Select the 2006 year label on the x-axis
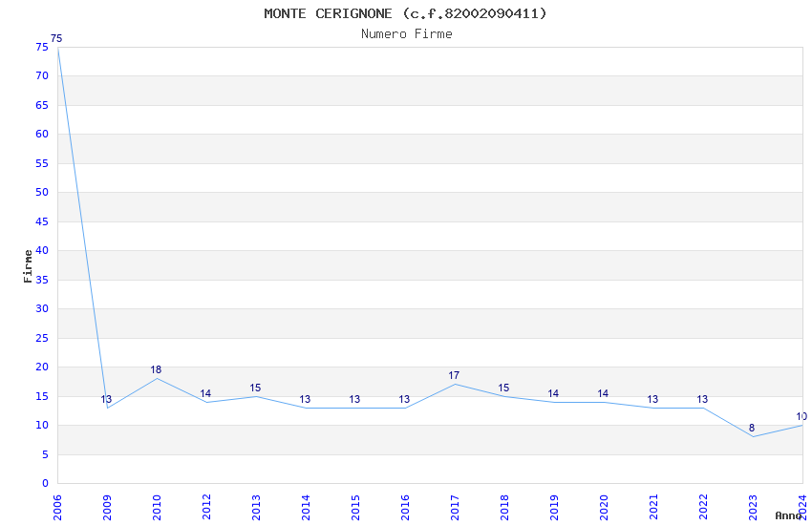Viewport: 812px width, 525px height. click(57, 508)
